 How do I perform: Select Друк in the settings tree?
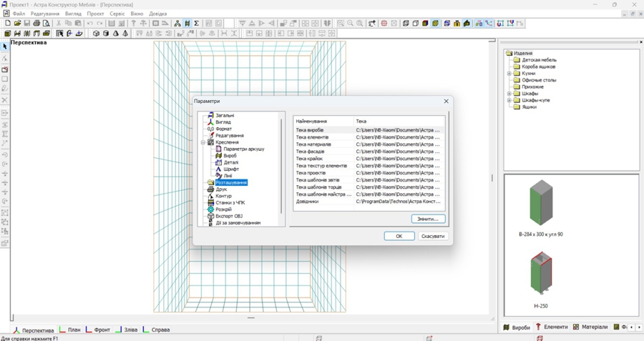pos(221,189)
